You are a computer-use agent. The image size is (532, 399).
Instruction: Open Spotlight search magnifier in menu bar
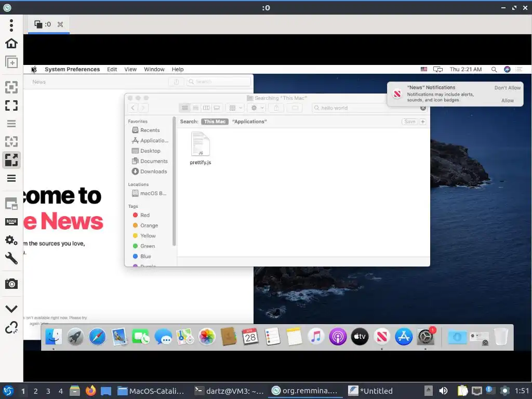[x=494, y=69]
